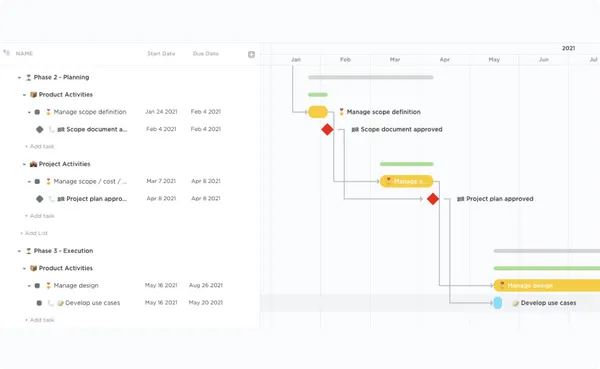This screenshot has width=600, height=369.
Task: Click the add column plus icon
Action: [x=251, y=54]
